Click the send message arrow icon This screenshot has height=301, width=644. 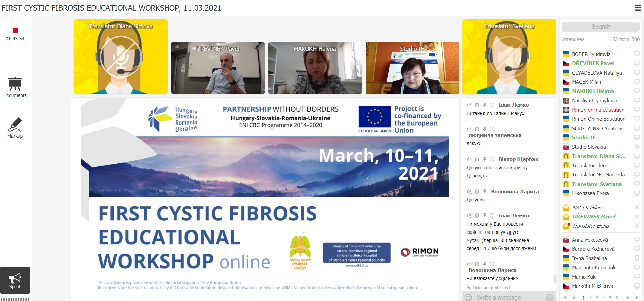(x=549, y=297)
